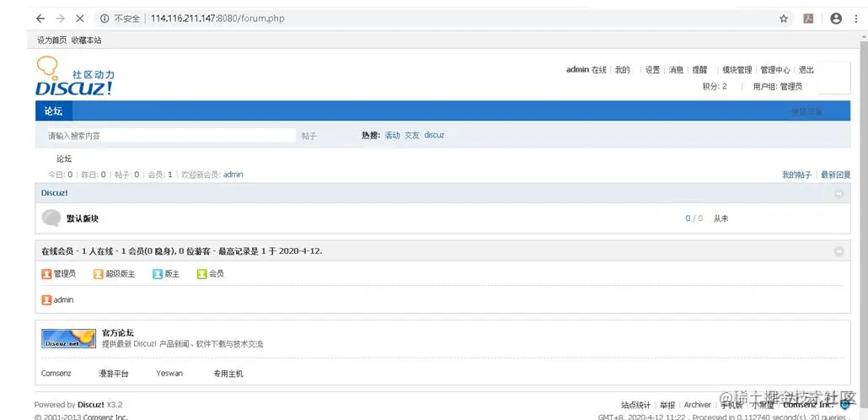Click 退出 to log out

pyautogui.click(x=806, y=70)
